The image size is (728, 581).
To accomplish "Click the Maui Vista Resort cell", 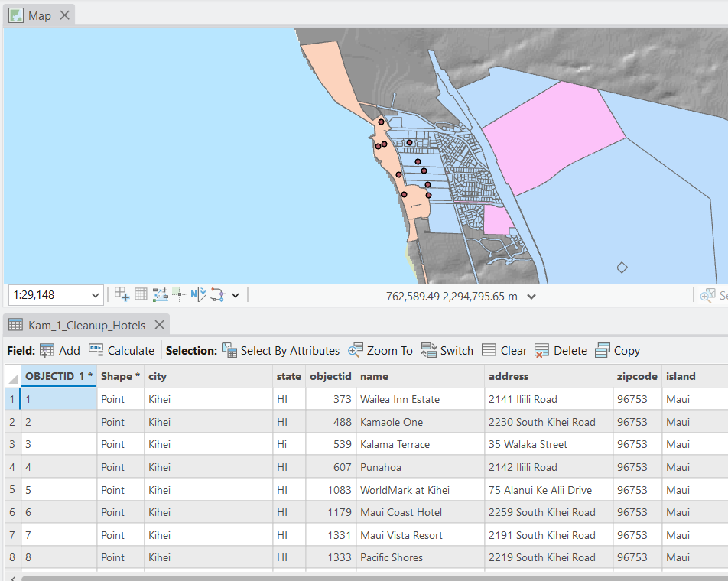I will click(420, 535).
